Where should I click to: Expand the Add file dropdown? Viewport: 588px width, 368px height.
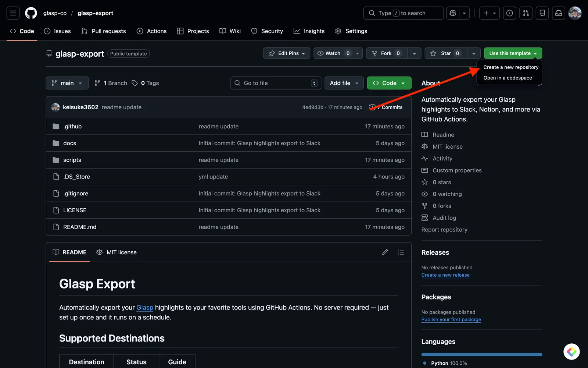pos(344,83)
